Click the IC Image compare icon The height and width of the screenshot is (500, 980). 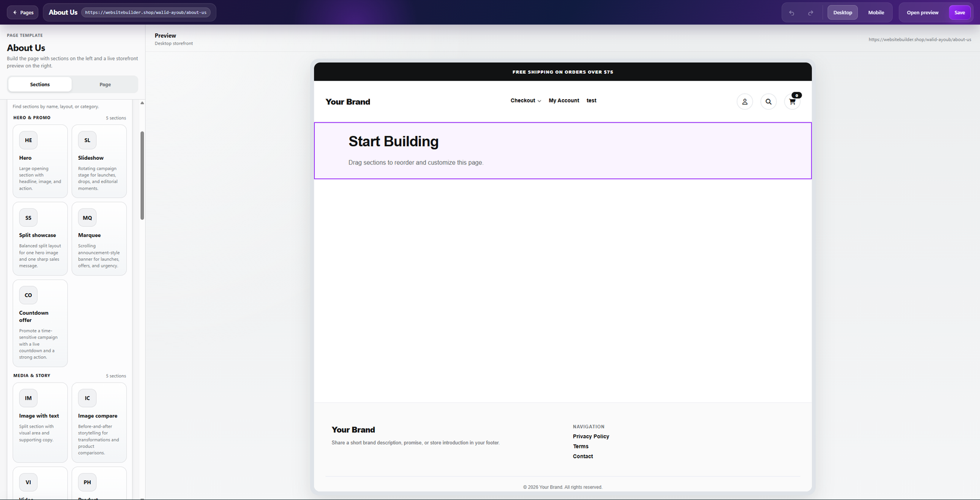[87, 398]
